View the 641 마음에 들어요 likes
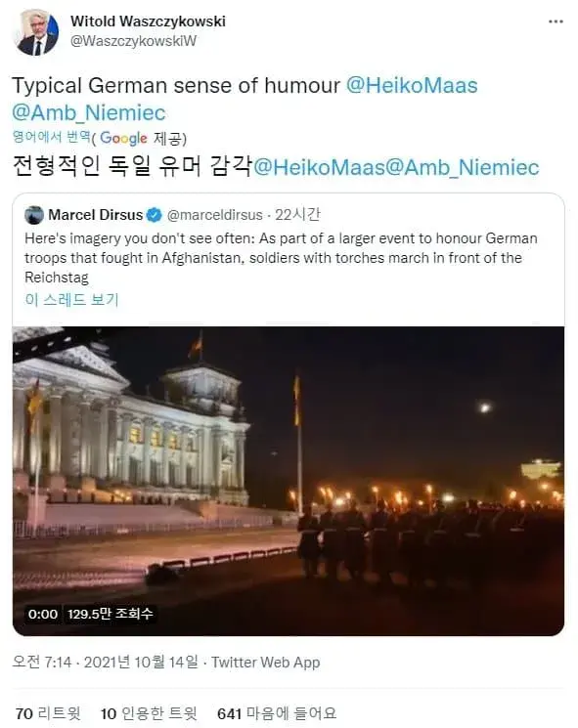The width and height of the screenshot is (578, 728). point(277,713)
